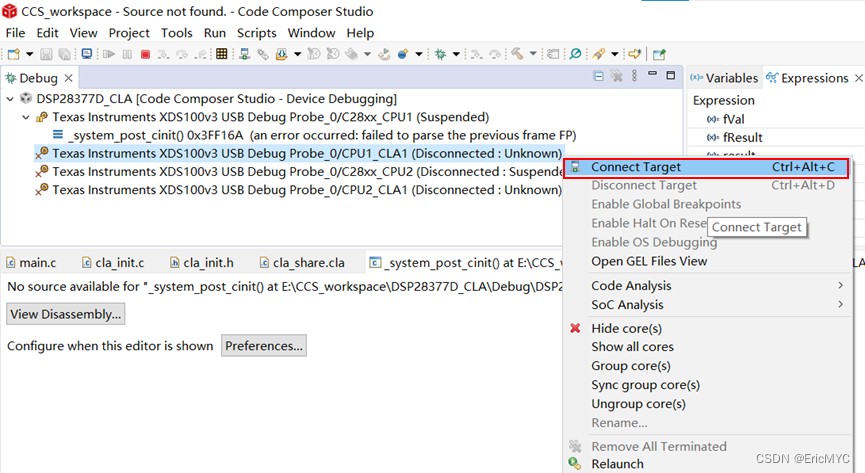This screenshot has width=865, height=473.
Task: Open the Debug bug dropdown arrow
Action: coord(456,54)
